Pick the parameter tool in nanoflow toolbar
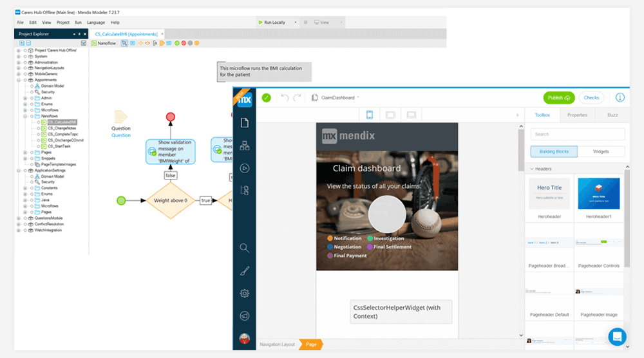The image size is (644, 358). (133, 43)
